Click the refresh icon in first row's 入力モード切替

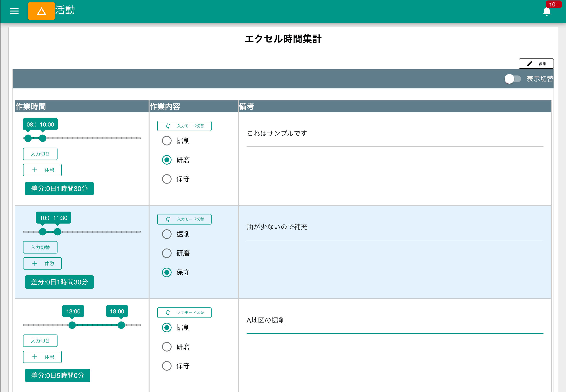click(x=168, y=126)
